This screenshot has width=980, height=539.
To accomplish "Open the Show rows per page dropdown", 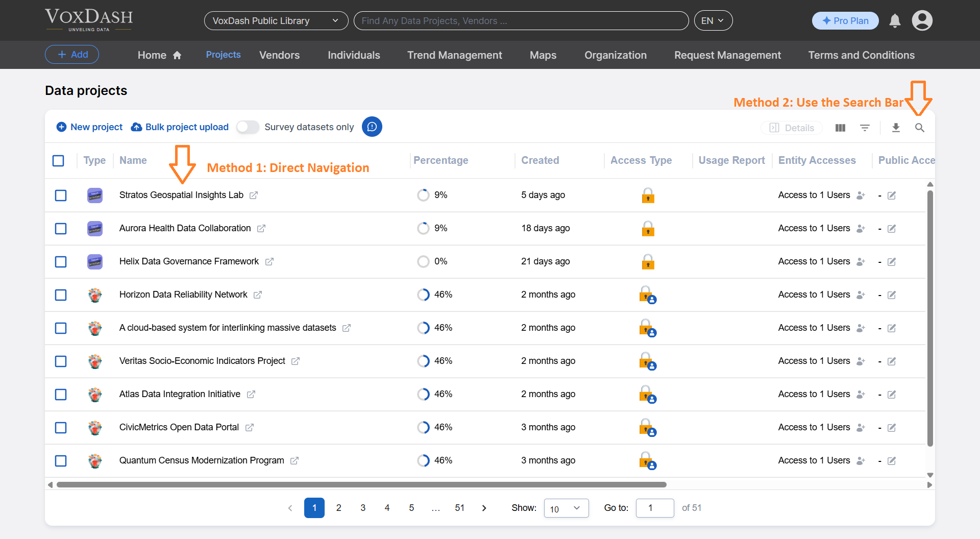I will click(566, 508).
